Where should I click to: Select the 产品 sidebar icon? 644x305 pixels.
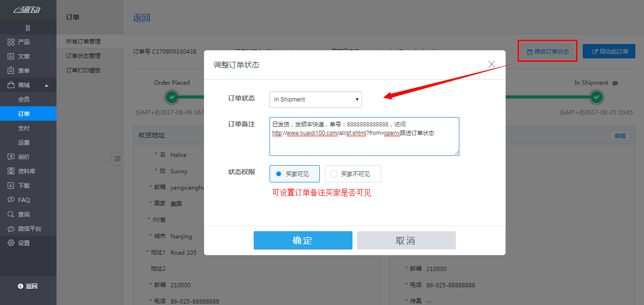22,42
